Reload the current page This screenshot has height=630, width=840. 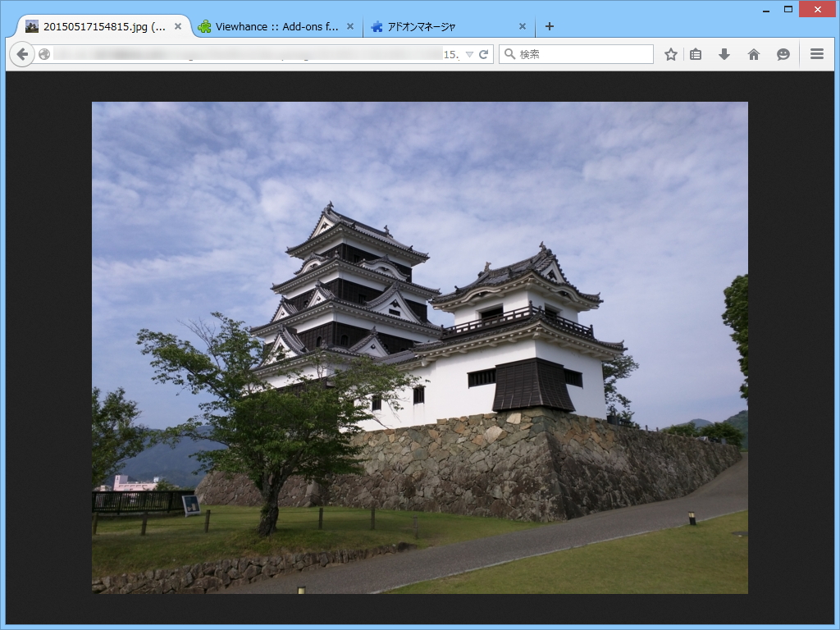482,54
